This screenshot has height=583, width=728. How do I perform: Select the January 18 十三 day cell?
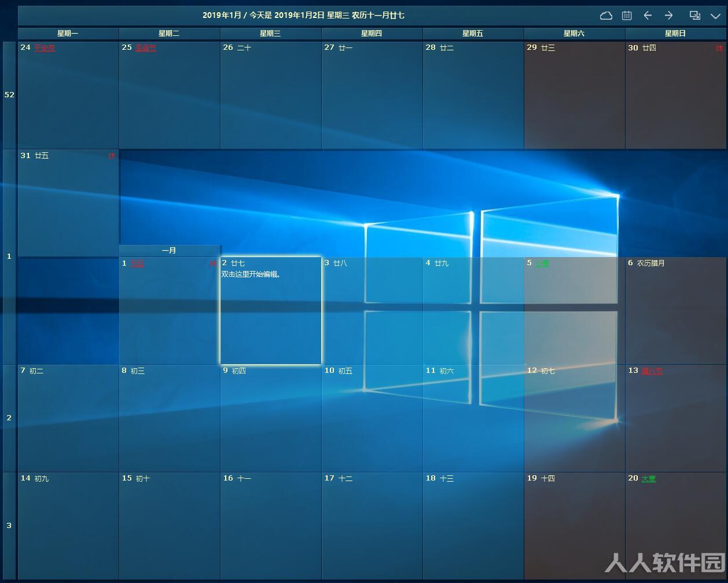pyautogui.click(x=473, y=526)
